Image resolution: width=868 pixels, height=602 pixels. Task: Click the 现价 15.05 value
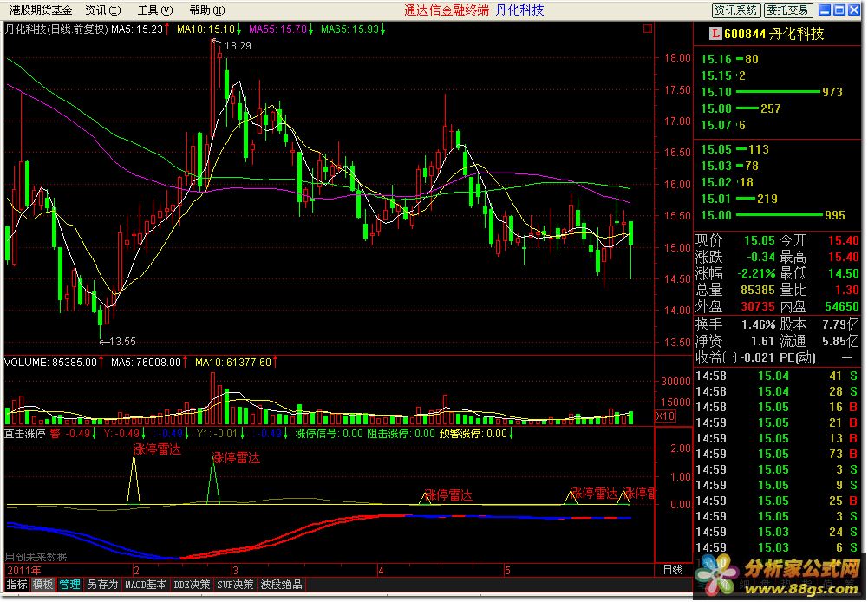tap(759, 240)
